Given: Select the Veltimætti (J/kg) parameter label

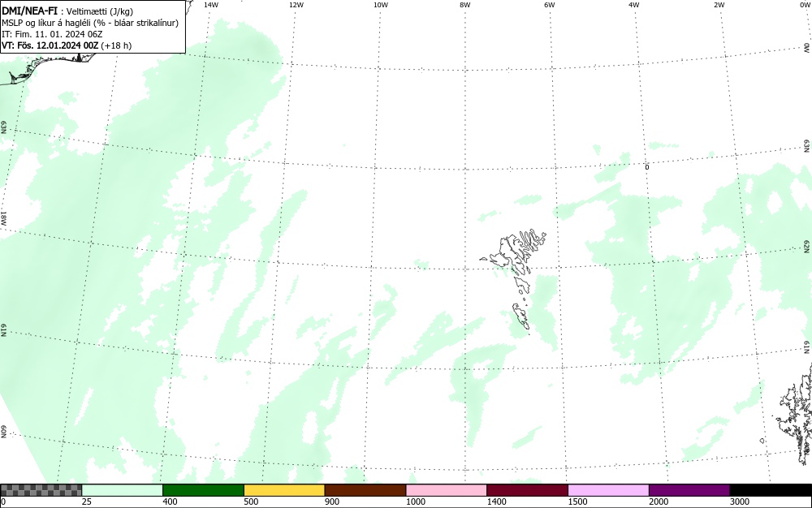Looking at the screenshot, I should click(x=100, y=11).
